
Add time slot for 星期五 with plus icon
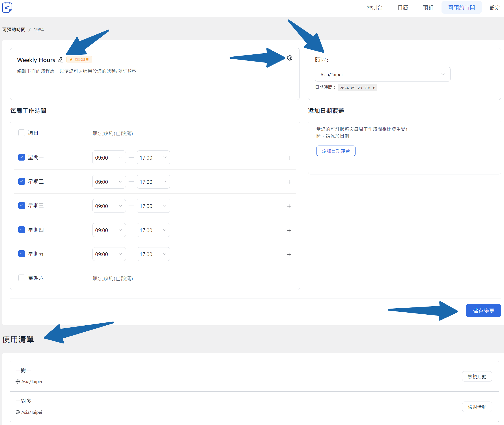289,254
